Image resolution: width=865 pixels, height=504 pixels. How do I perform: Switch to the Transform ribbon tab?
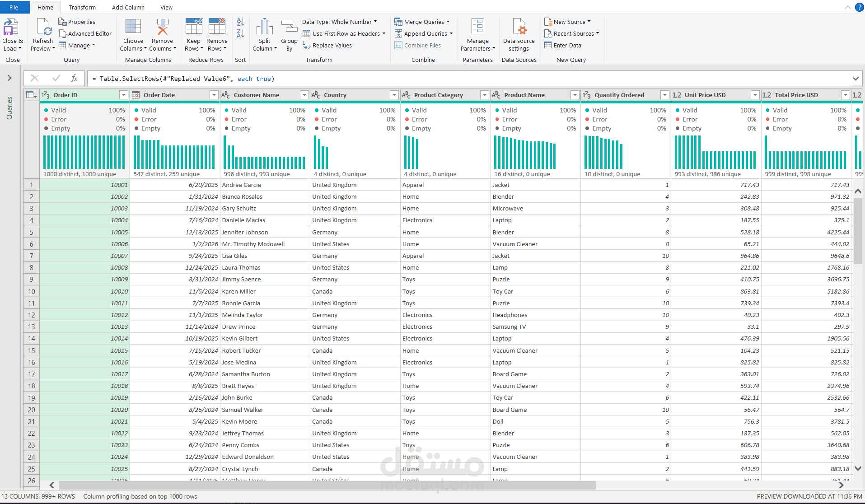tap(82, 7)
